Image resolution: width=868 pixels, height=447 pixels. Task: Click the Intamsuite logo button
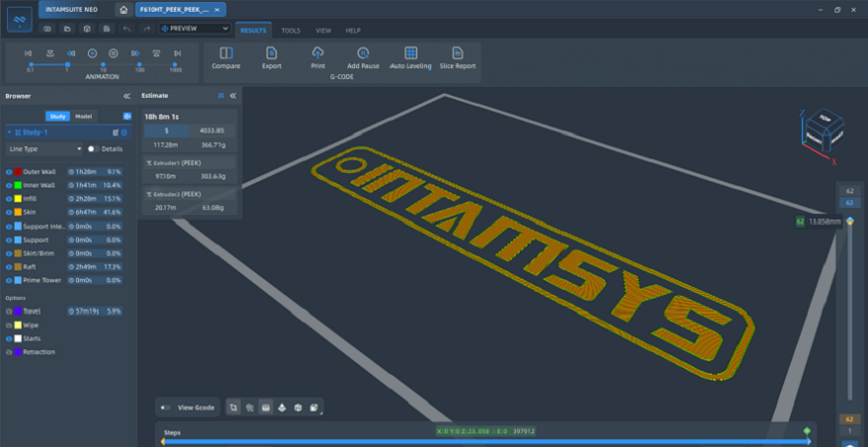[x=20, y=20]
